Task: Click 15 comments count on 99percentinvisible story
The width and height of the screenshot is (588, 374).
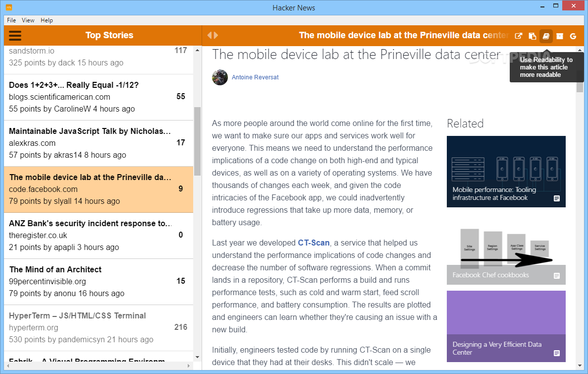Action: tap(181, 281)
